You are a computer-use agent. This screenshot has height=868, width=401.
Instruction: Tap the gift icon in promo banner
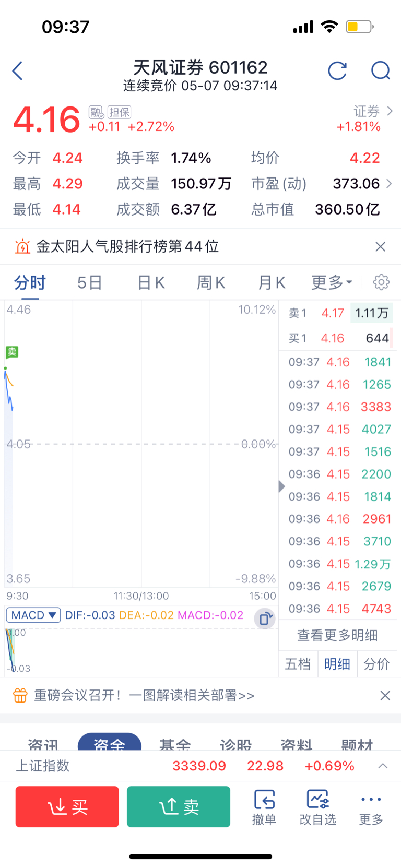tap(20, 695)
